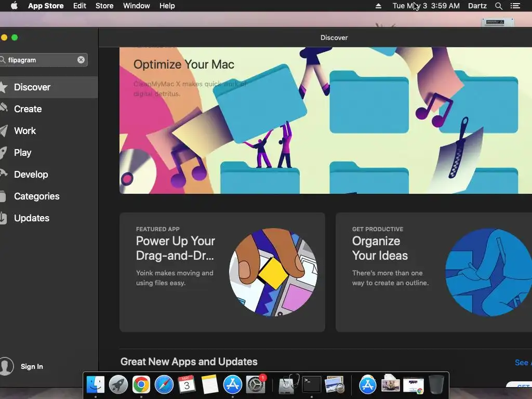Open the Organize Your Ideas card
532x399 pixels.
pyautogui.click(x=434, y=272)
